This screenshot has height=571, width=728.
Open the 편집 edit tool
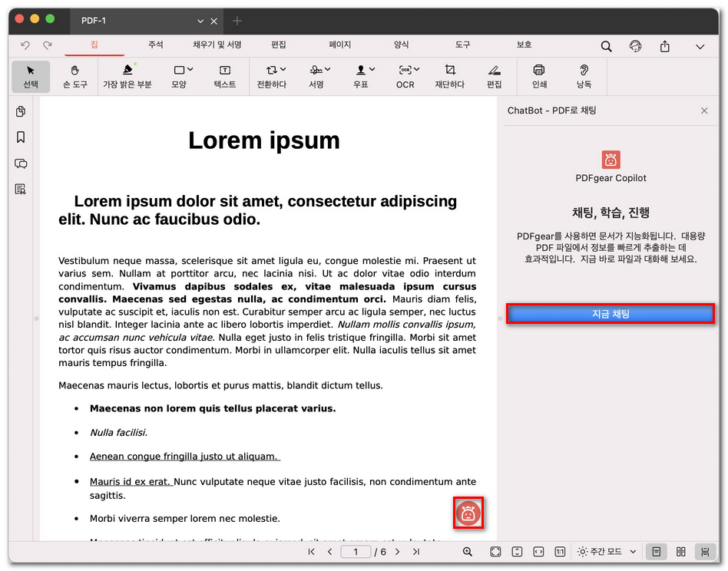494,76
